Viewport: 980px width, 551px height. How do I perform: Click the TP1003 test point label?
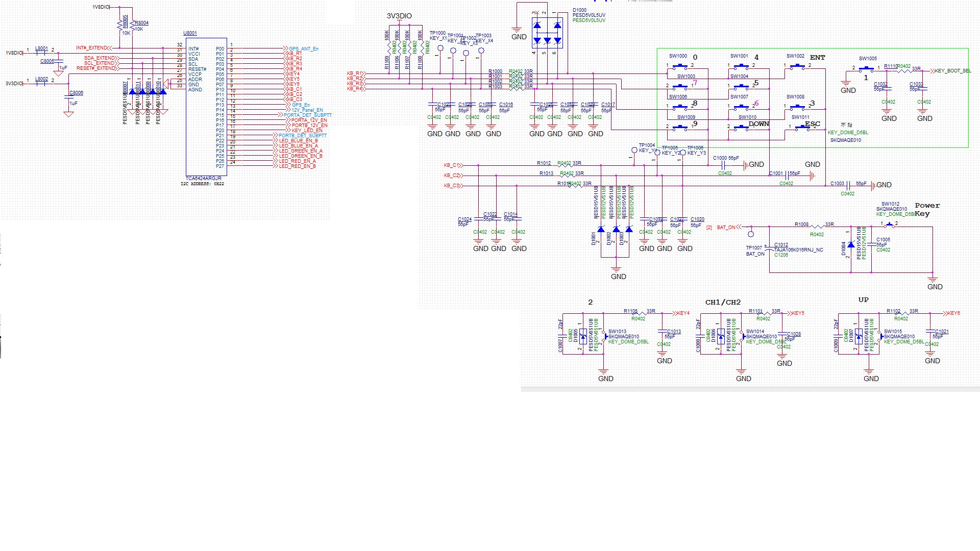coord(483,36)
